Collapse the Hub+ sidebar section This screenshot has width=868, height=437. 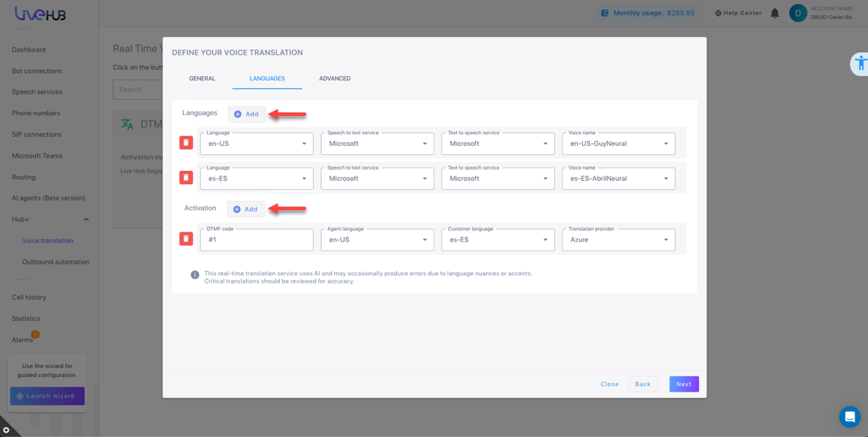pos(86,220)
